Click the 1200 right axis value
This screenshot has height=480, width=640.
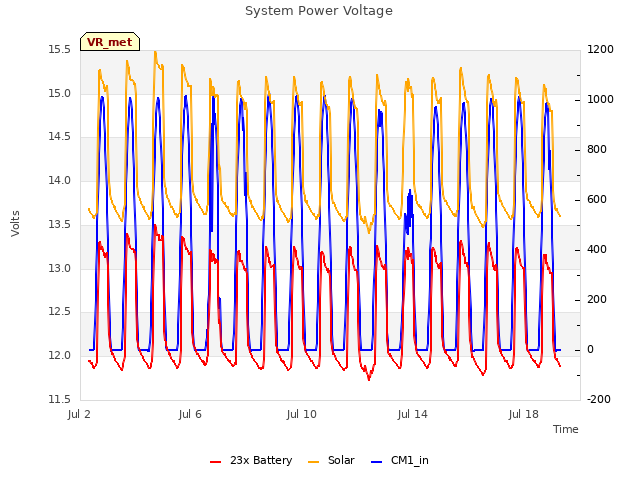(x=600, y=50)
